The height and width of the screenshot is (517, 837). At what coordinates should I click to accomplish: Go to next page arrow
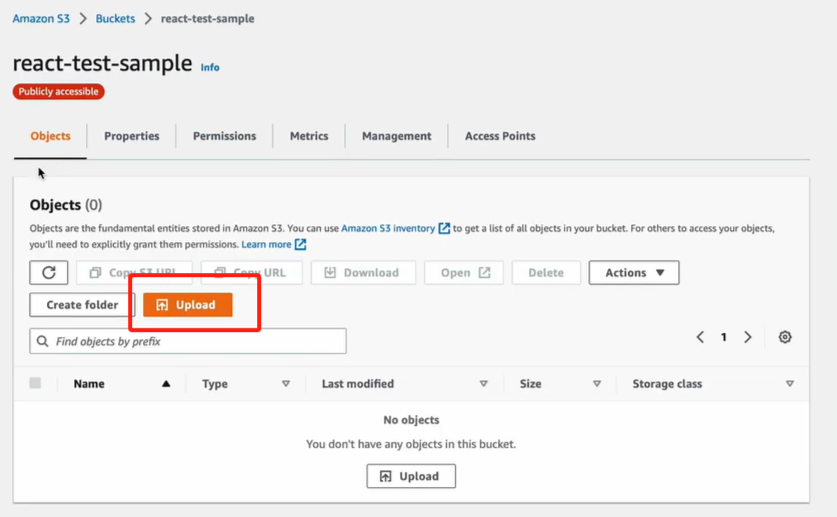pyautogui.click(x=748, y=337)
